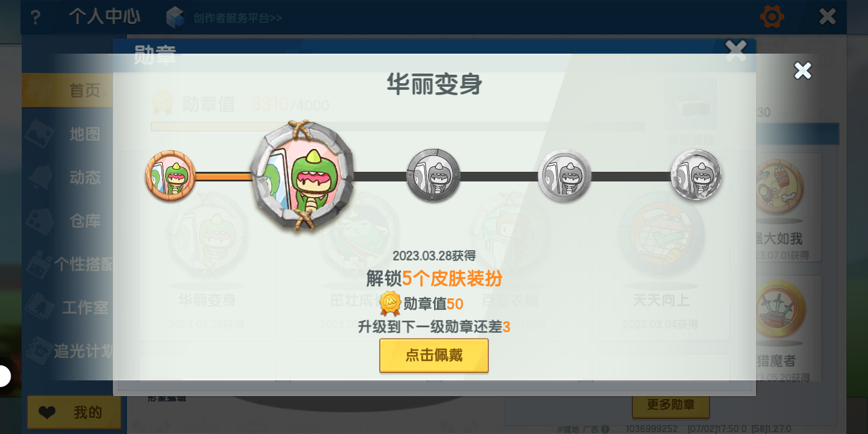Click the bronze first-tier medal icon

(171, 176)
